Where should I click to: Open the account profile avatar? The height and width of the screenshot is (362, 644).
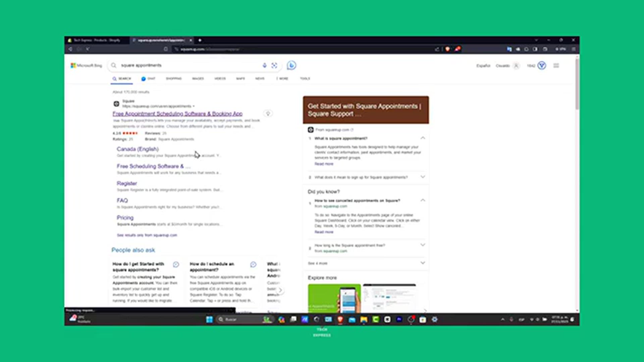[517, 66]
